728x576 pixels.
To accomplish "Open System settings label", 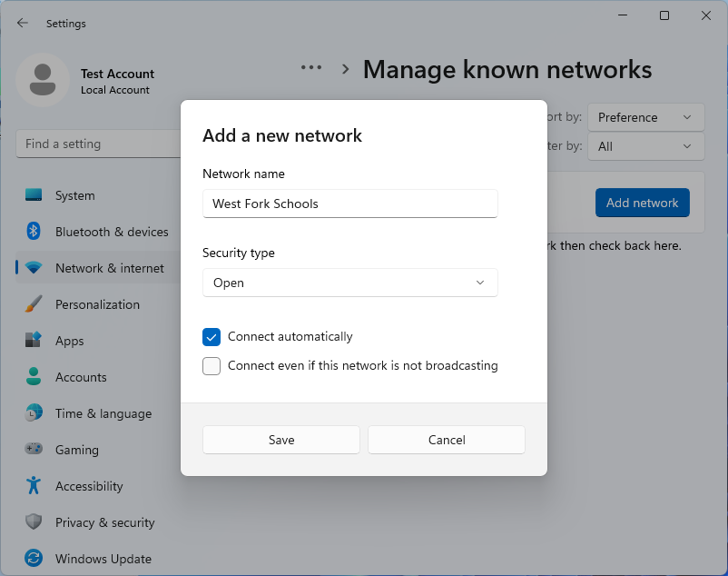I will tap(75, 195).
